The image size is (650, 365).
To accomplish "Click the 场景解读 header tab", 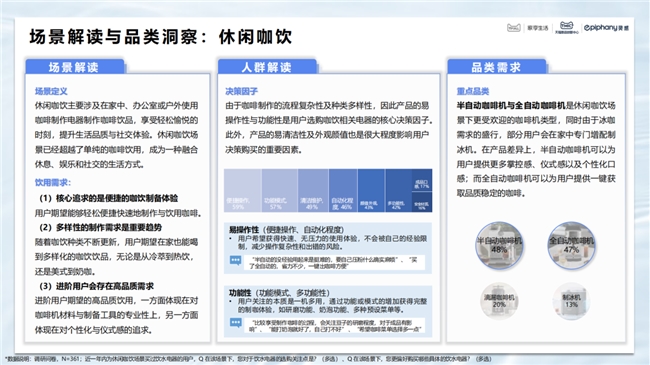I will tap(75, 67).
